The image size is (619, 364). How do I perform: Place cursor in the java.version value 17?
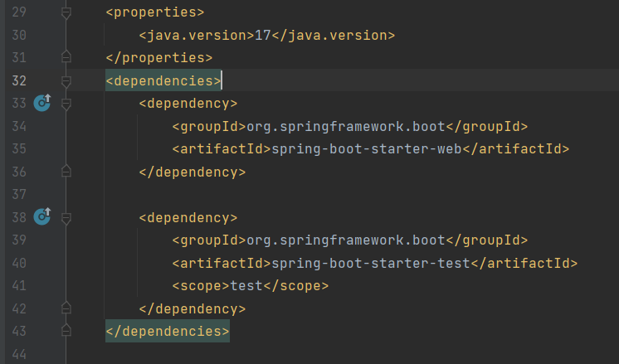tap(262, 35)
